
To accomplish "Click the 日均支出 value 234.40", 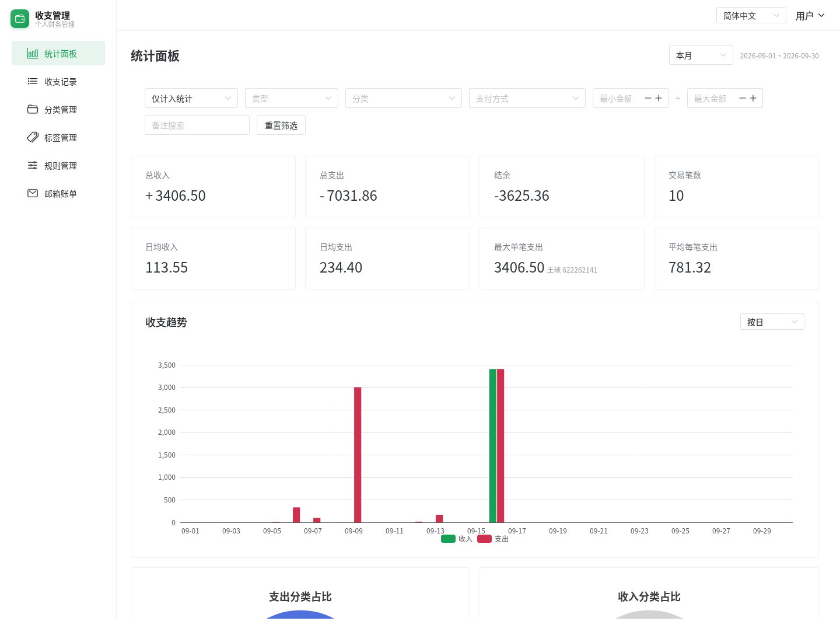I will [341, 267].
